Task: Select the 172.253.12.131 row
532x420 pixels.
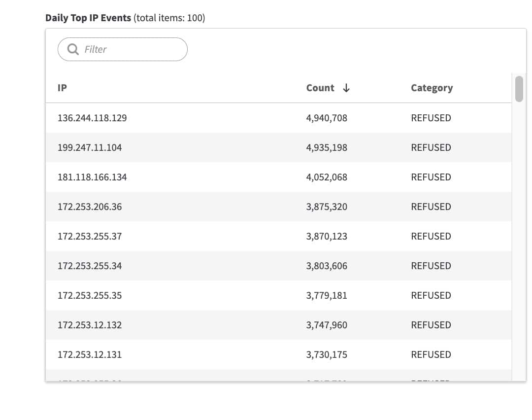Action: pos(90,354)
